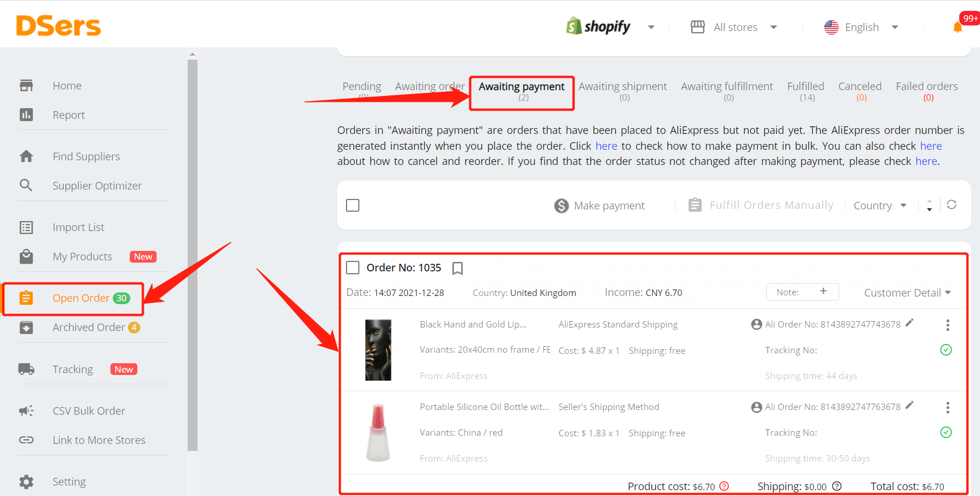Click the DSers logo
The width and height of the screenshot is (980, 496).
point(58,26)
